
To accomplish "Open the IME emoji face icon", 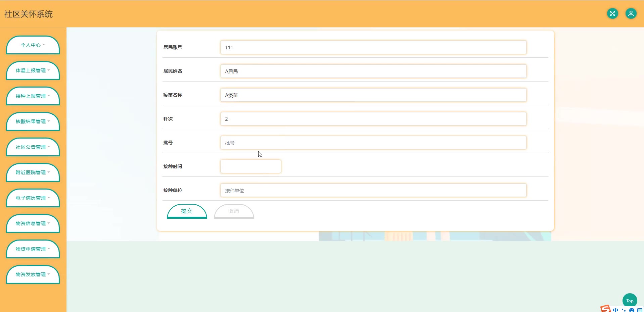I will point(632,310).
